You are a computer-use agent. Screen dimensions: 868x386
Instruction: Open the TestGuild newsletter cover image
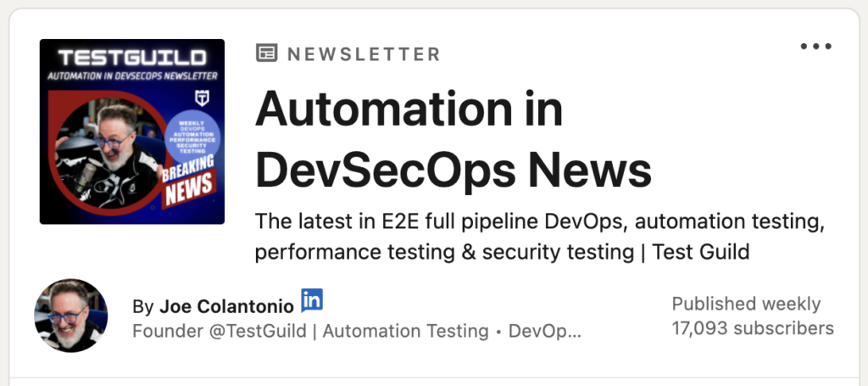tap(132, 131)
